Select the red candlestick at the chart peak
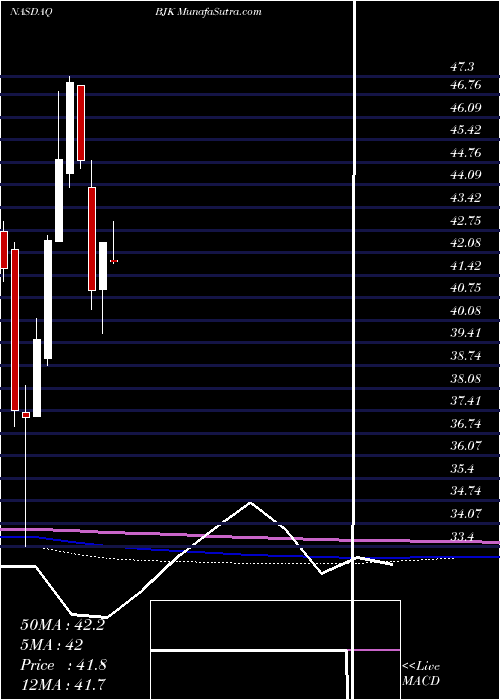Image resolution: width=500 pixels, height=700 pixels. pyautogui.click(x=81, y=123)
